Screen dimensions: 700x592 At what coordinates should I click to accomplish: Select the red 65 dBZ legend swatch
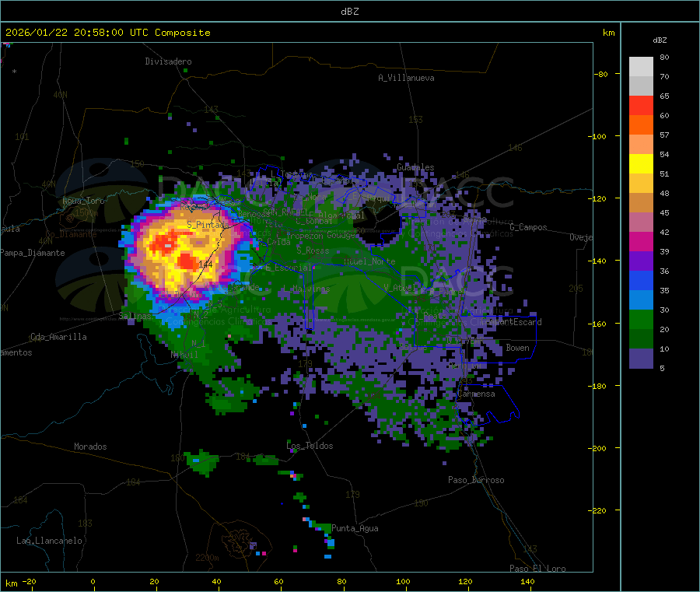[x=641, y=105]
